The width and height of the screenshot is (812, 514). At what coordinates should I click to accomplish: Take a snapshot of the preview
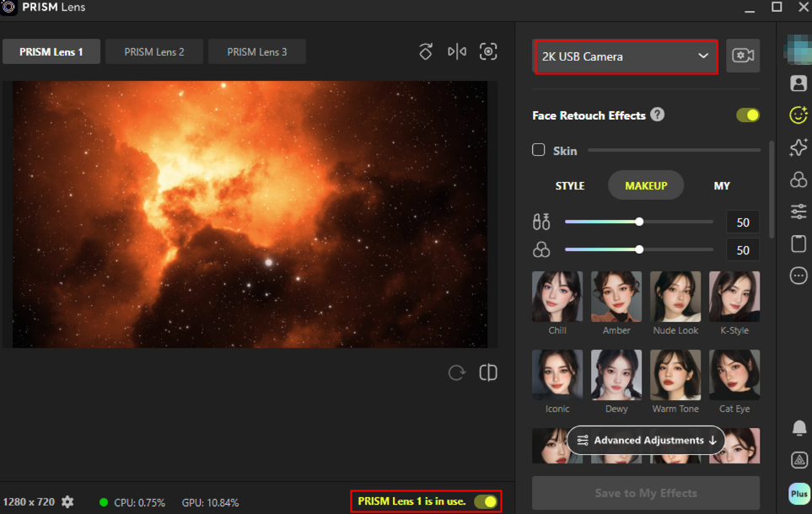[x=488, y=52]
